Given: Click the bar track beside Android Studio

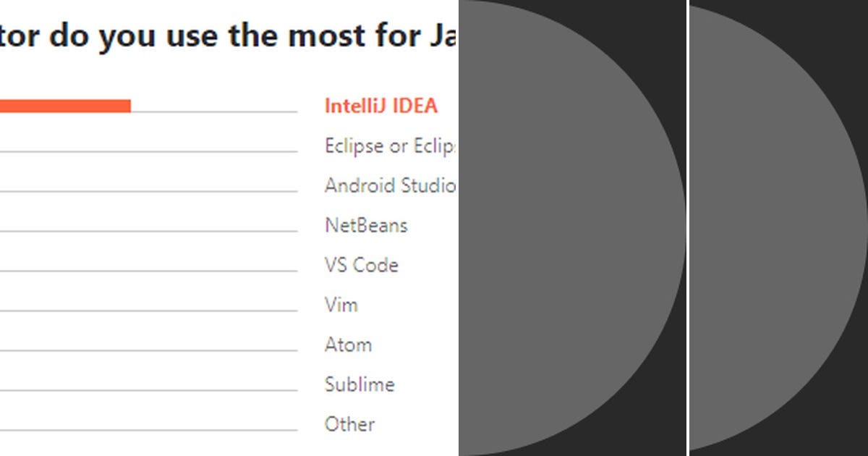Looking at the screenshot, I should pyautogui.click(x=148, y=191).
